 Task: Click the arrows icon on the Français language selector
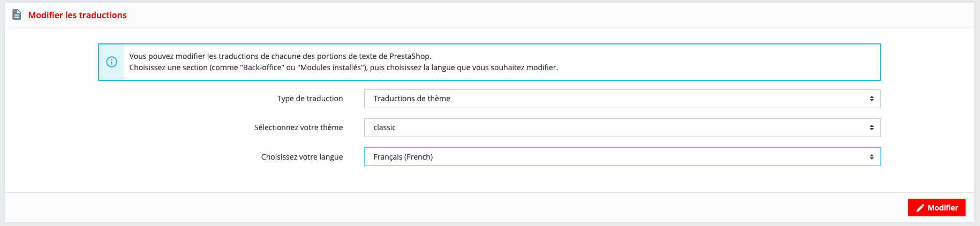(871, 157)
